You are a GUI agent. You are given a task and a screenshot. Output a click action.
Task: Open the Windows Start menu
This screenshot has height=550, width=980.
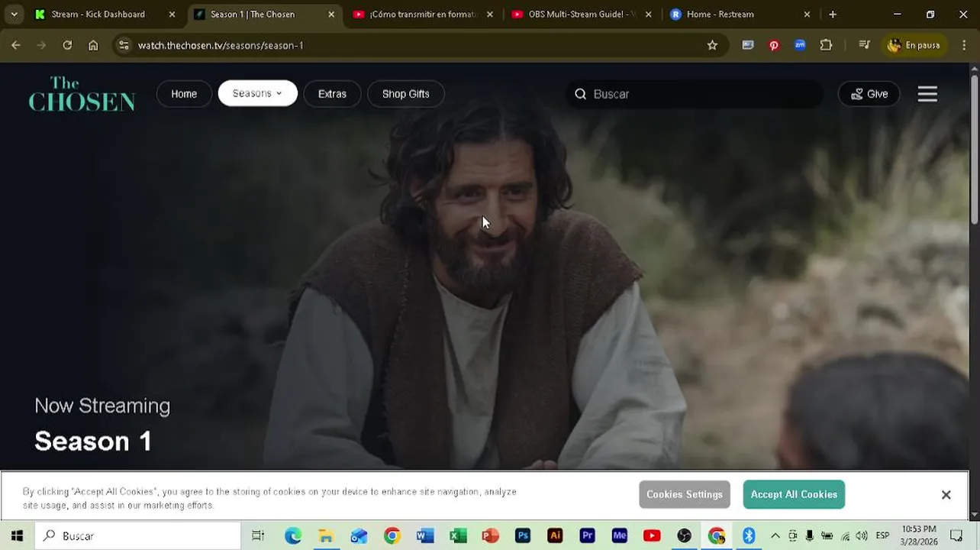[17, 535]
